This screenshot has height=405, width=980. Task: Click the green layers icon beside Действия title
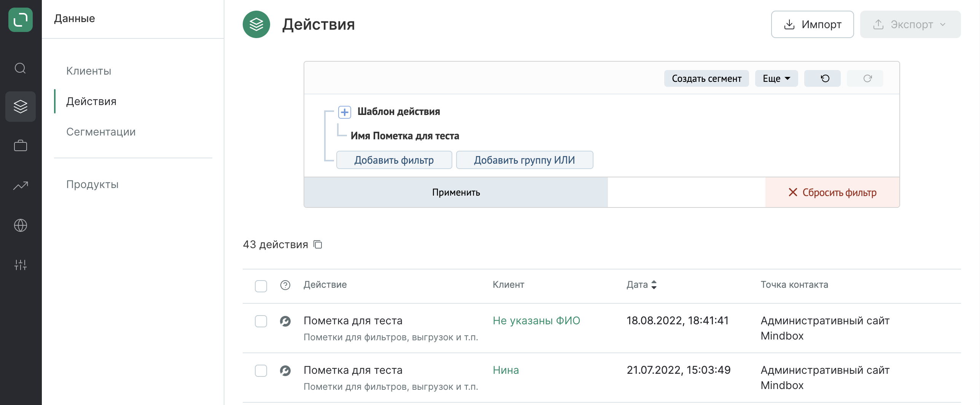point(256,24)
